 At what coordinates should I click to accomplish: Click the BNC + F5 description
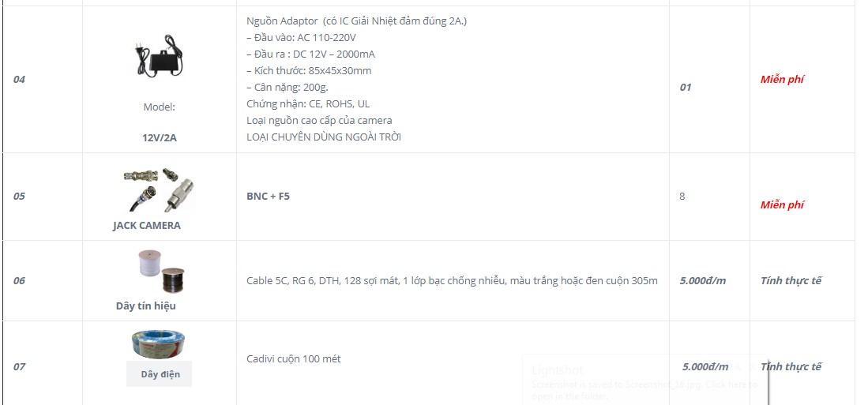268,196
